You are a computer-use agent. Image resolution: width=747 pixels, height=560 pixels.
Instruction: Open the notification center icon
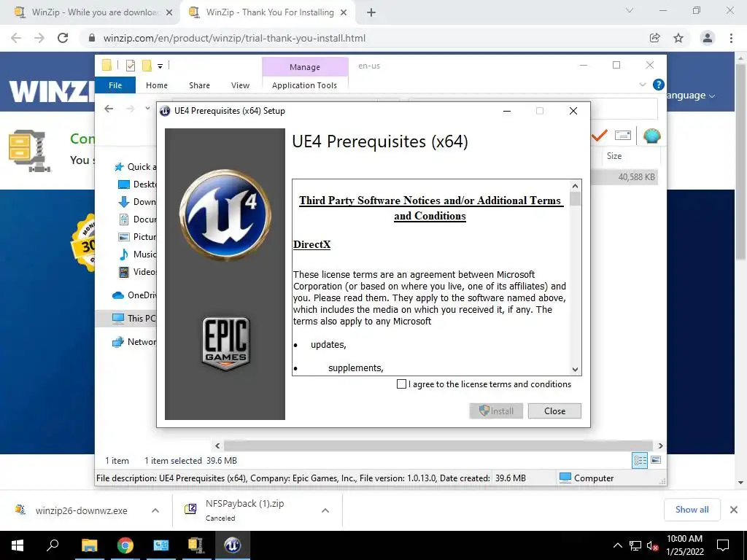point(723,545)
